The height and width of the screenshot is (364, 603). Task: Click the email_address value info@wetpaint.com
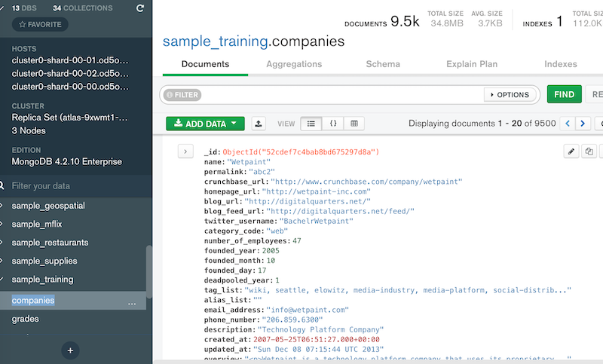[x=308, y=310]
